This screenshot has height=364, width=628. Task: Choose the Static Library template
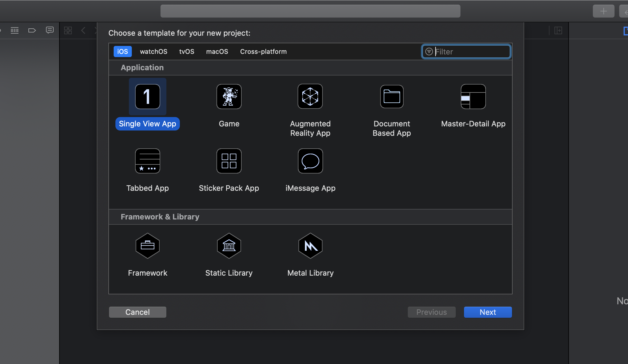pyautogui.click(x=229, y=246)
